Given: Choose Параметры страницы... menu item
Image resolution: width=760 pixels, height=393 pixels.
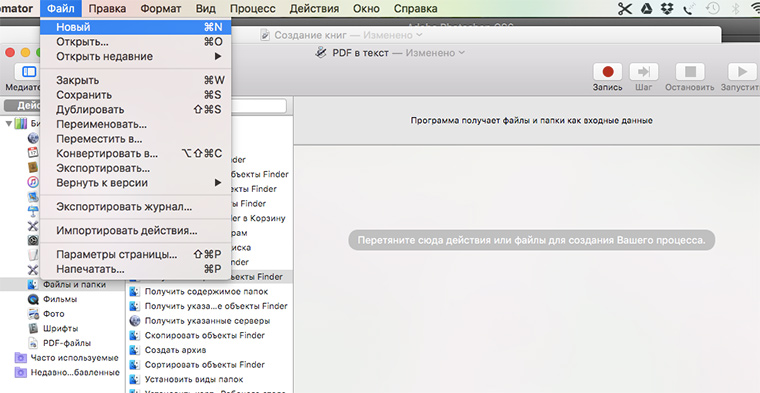Looking at the screenshot, I should (135, 254).
